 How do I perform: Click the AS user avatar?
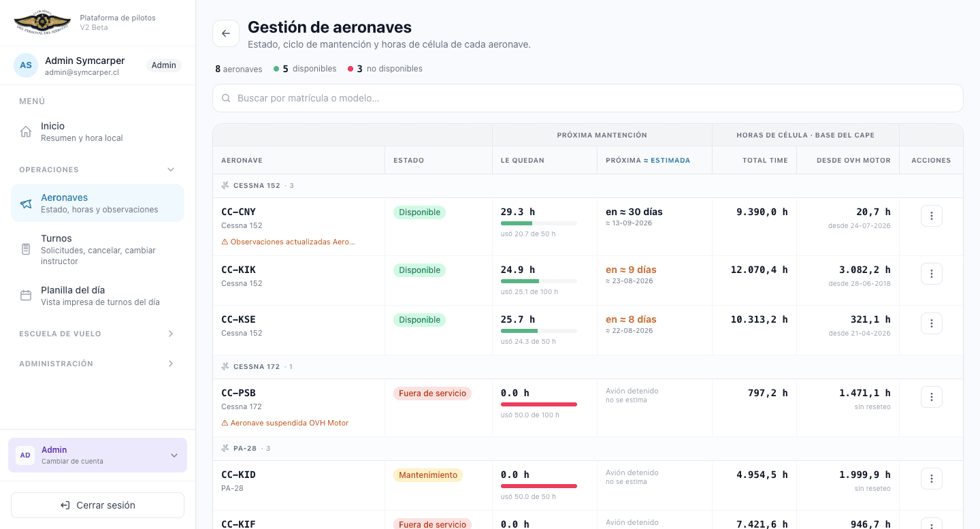[x=26, y=65]
